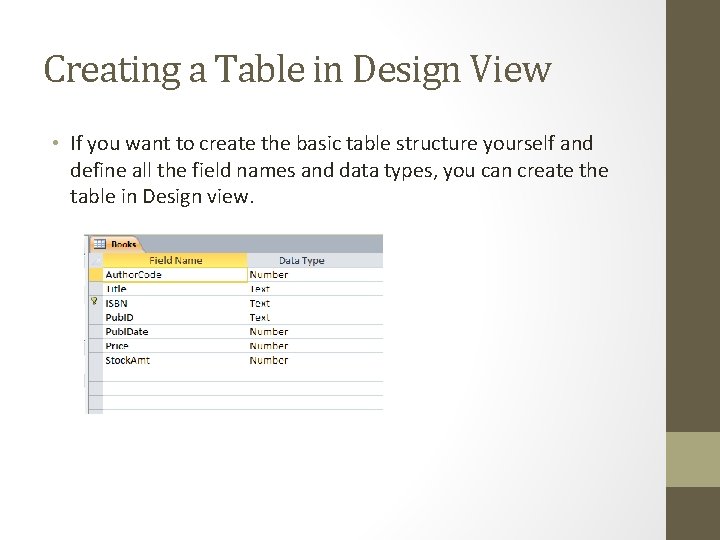720x540 pixels.
Task: Click the StockAmt field name
Action: pos(128,360)
